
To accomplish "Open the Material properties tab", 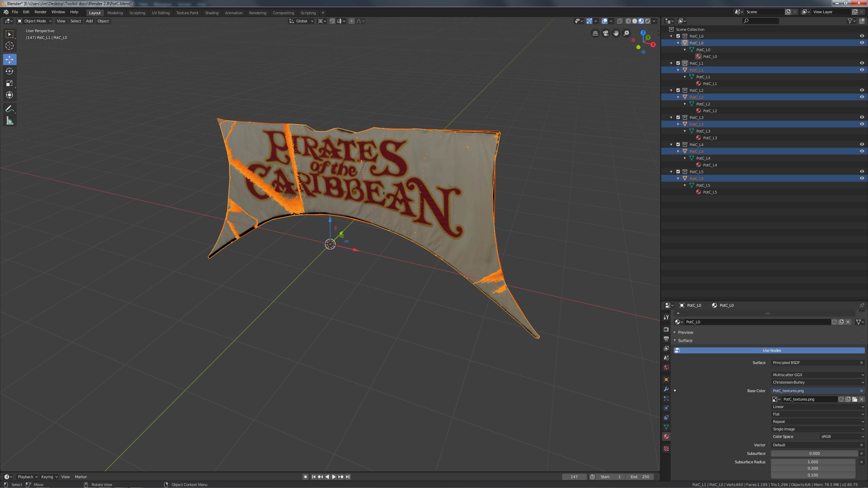I will 666,436.
